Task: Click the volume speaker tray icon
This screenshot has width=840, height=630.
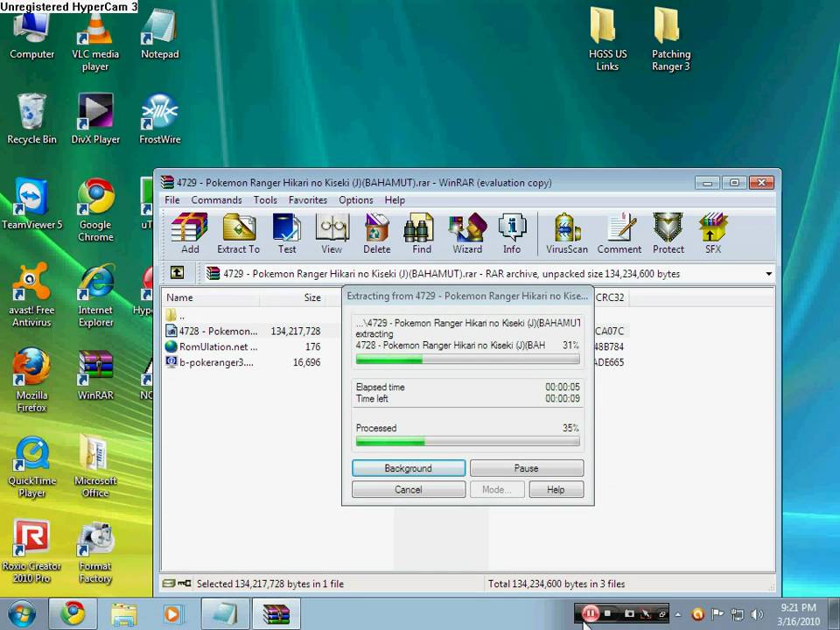Action: click(x=757, y=614)
